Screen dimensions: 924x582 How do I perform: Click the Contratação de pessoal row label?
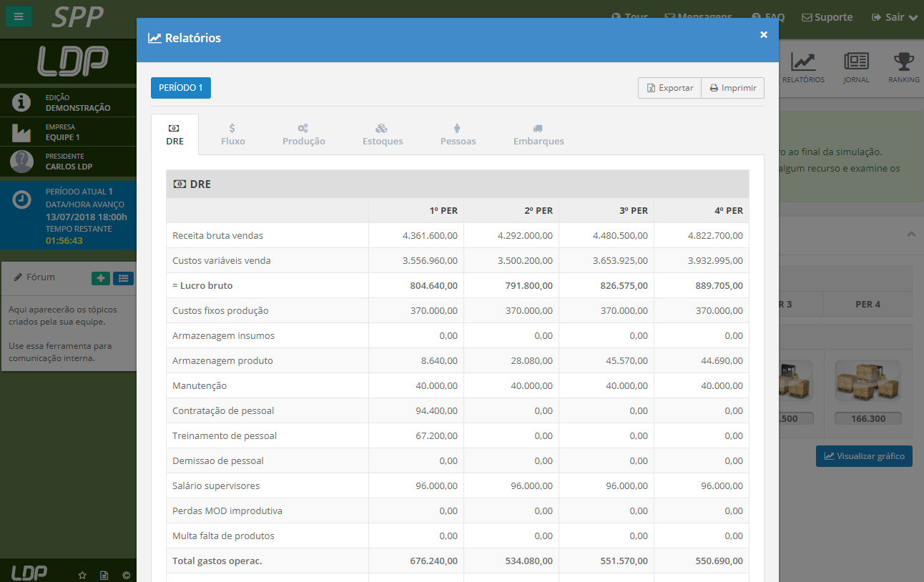[223, 410]
